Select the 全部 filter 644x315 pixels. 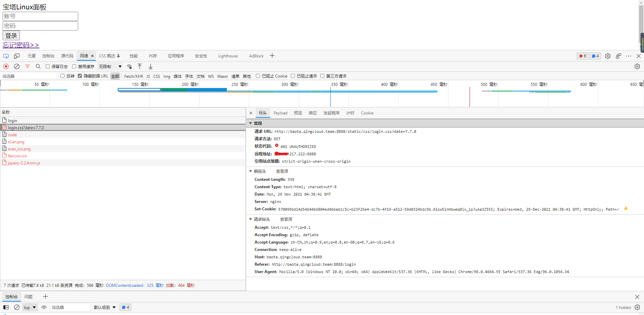click(115, 76)
